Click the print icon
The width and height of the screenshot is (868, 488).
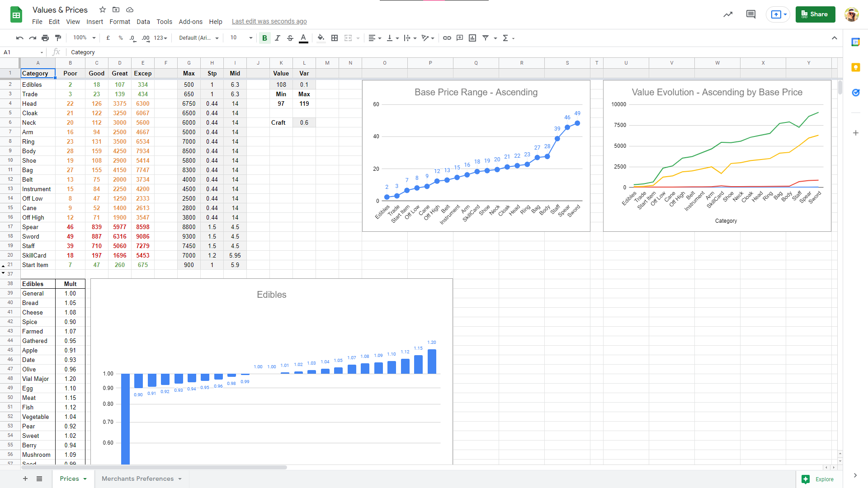pos(45,38)
